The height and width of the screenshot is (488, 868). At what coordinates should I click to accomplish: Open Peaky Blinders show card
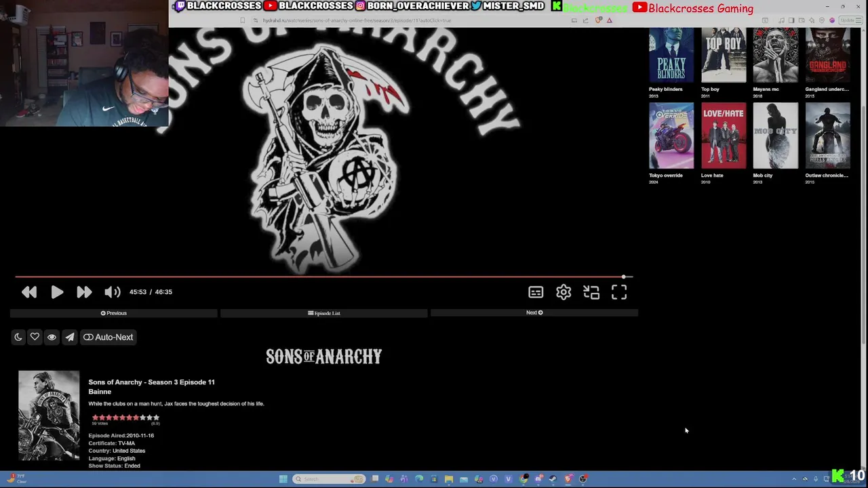tap(671, 55)
